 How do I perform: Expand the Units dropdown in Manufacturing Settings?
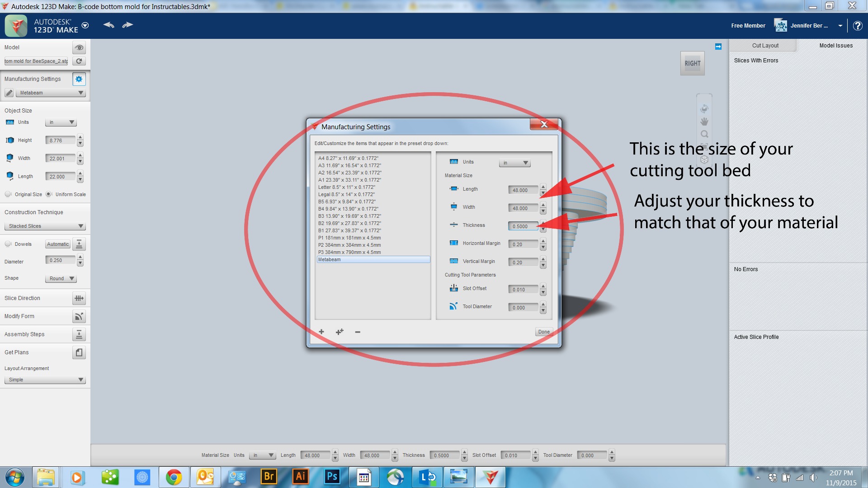pyautogui.click(x=514, y=162)
